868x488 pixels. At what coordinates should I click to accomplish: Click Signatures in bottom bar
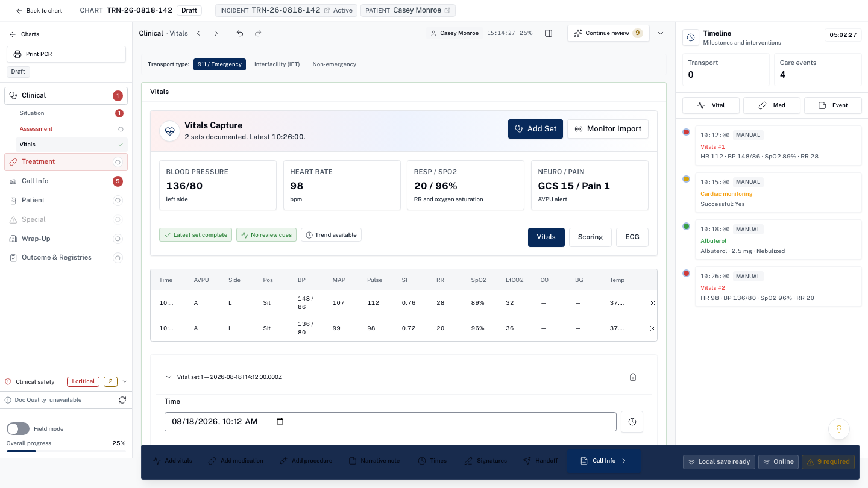[485, 461]
